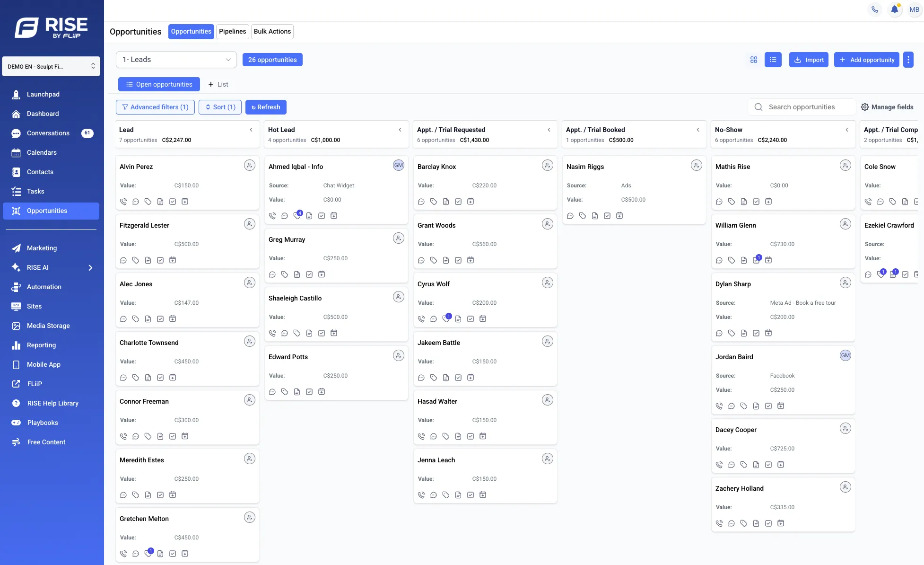Open Manage fields settings
Screen dimensions: 924x565
tap(887, 107)
